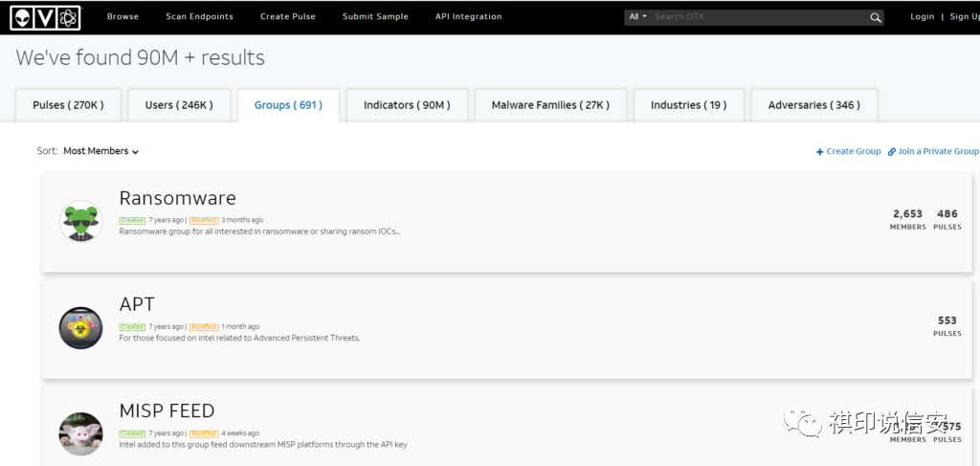Click APT's 553 pulses count
Screen dimensions: 980x466
click(947, 326)
